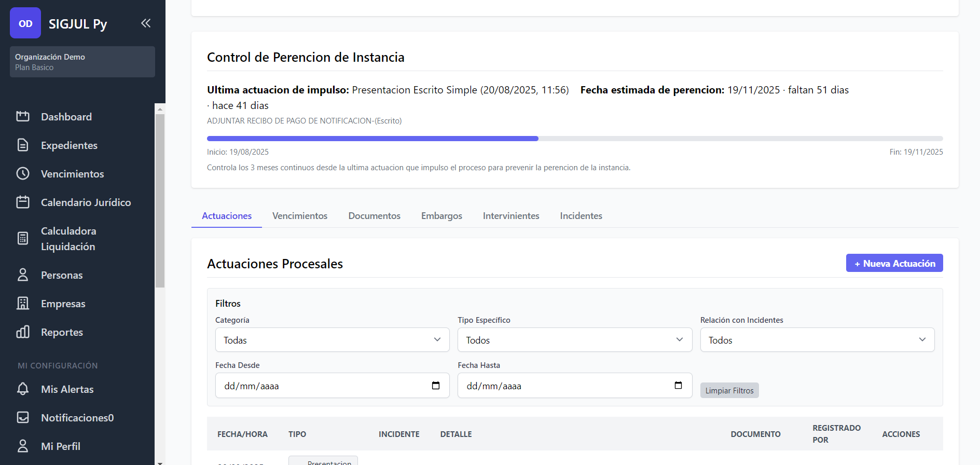Click the Nueva Actuación button

[x=894, y=263]
